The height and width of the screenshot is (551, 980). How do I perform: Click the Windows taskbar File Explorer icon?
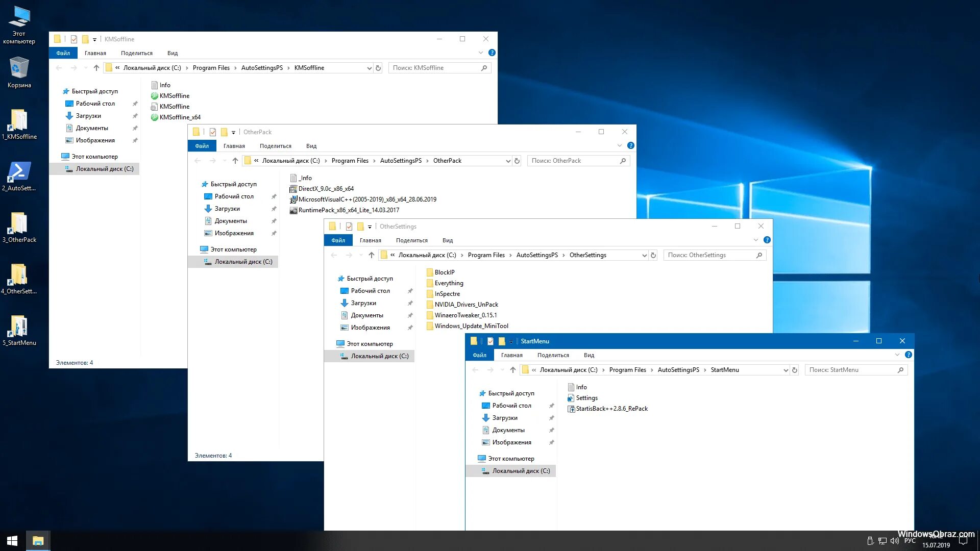click(x=37, y=540)
